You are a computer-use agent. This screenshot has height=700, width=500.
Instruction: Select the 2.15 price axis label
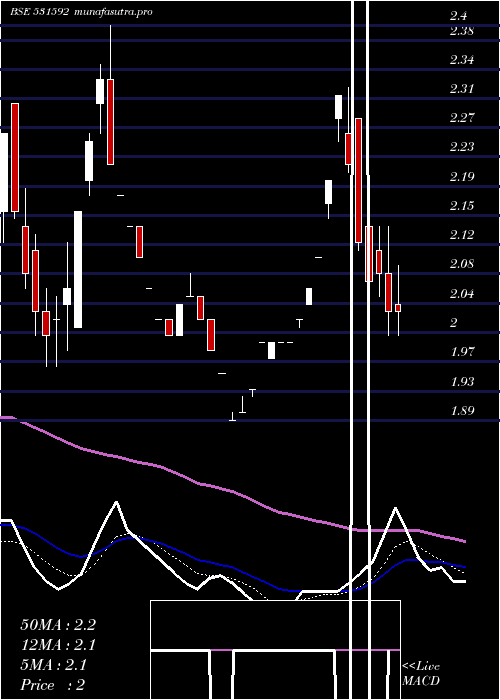(x=462, y=206)
